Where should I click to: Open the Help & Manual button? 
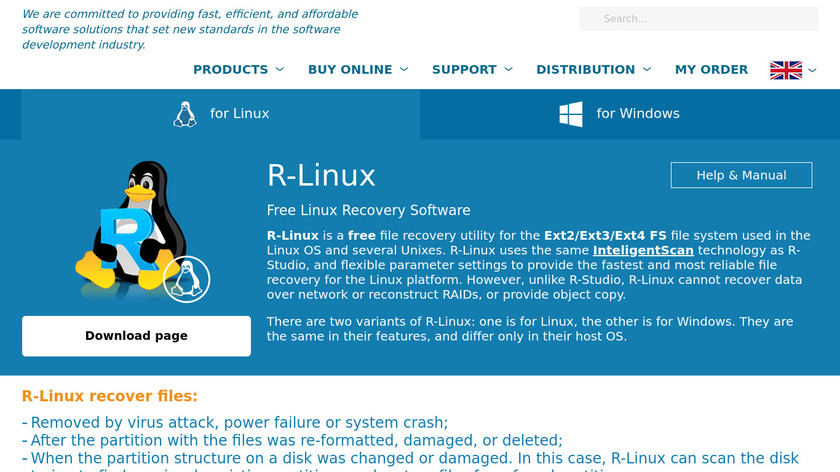(x=741, y=175)
